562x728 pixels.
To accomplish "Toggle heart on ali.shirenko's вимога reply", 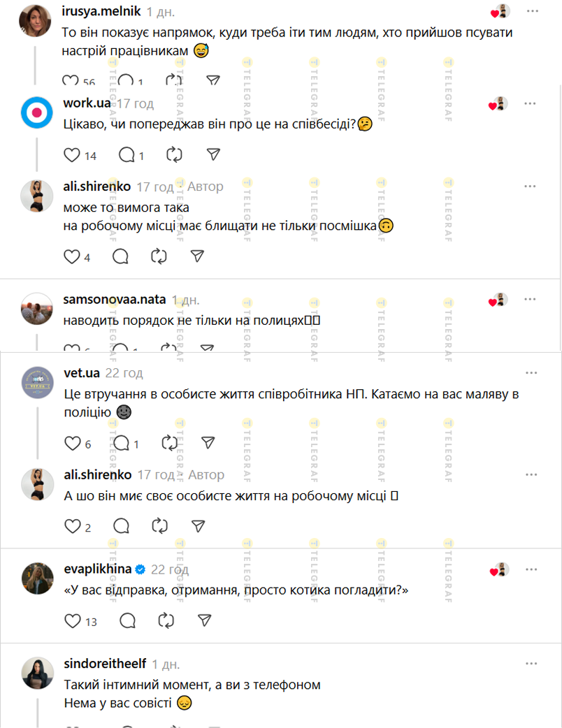I will tap(71, 256).
